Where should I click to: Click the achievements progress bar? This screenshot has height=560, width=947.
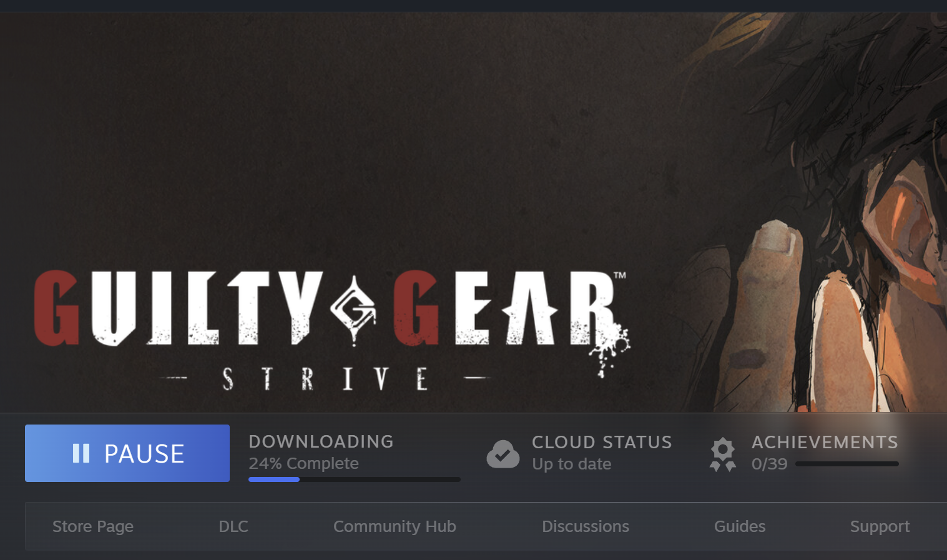[x=847, y=464]
